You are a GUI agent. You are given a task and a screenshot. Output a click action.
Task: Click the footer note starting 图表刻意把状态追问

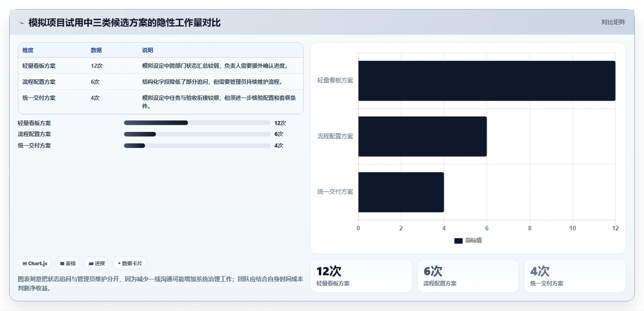coord(161,284)
